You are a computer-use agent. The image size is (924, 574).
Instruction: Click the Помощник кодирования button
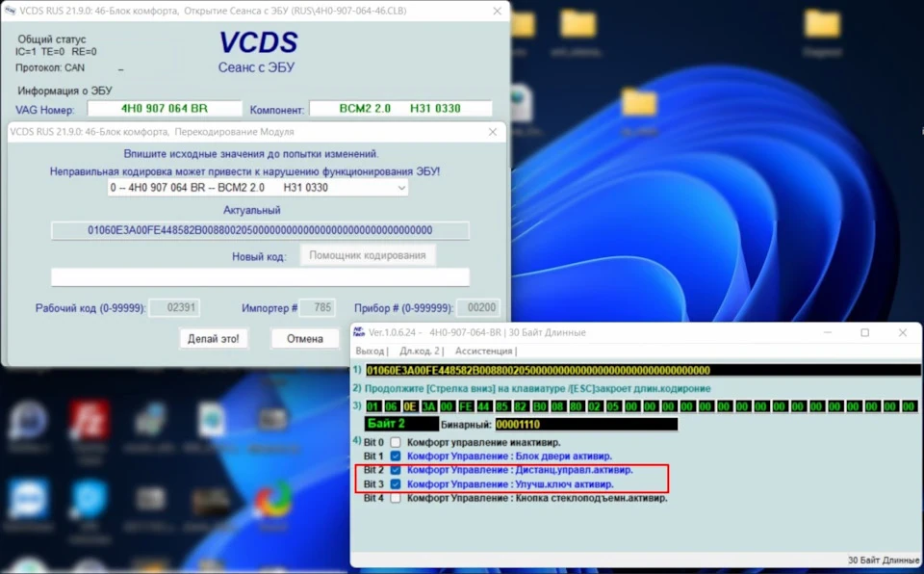(368, 255)
